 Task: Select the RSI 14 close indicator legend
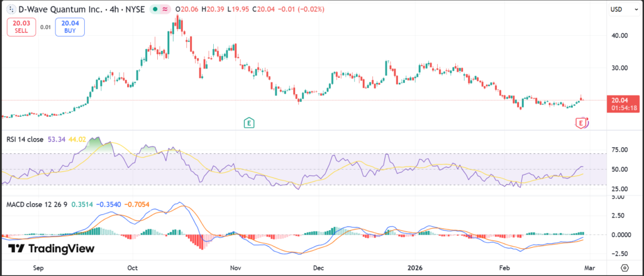25,138
